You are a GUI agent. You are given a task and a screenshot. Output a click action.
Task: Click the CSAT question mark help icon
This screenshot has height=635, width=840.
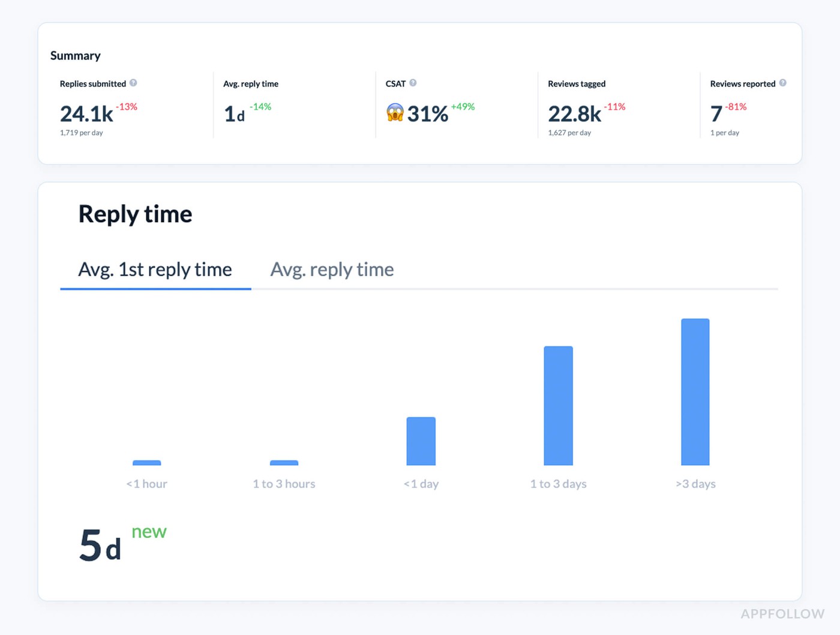413,83
